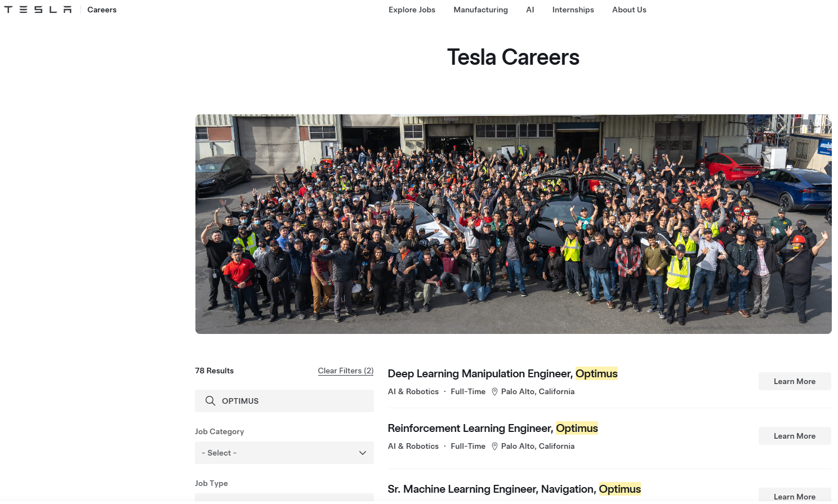Open the About Us page
838x504 pixels.
pyautogui.click(x=629, y=10)
